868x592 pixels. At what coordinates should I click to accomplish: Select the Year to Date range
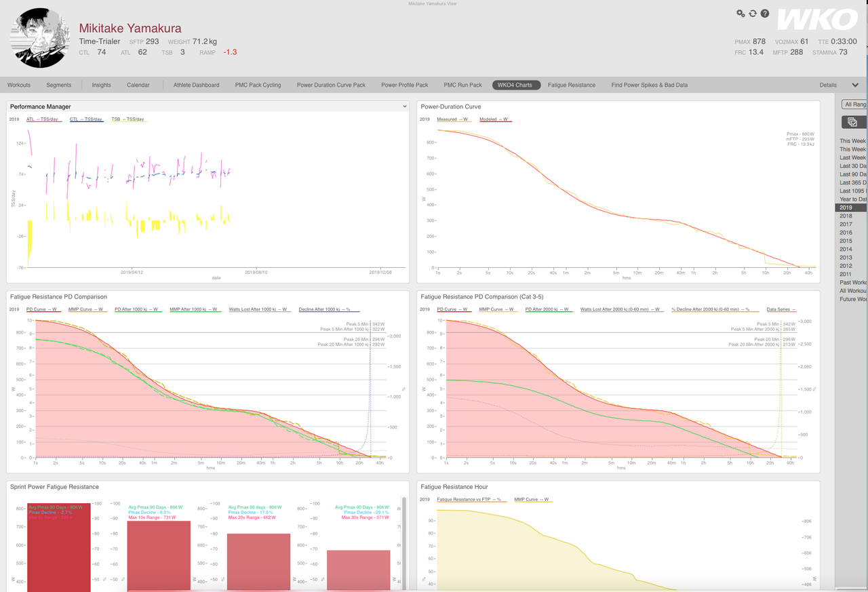pos(852,199)
